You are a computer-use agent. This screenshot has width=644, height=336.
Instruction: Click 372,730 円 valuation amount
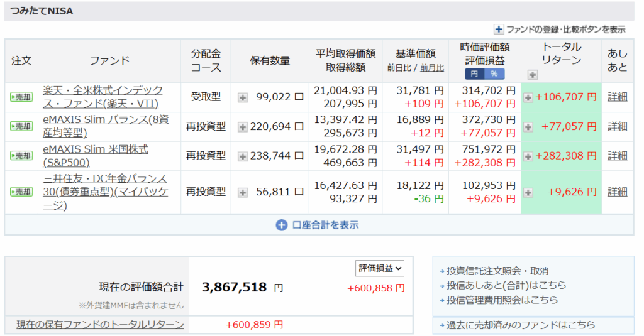tap(488, 120)
